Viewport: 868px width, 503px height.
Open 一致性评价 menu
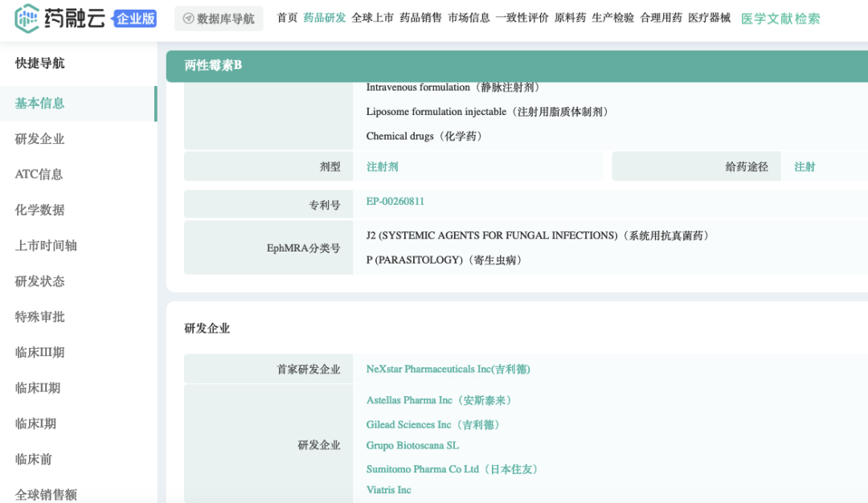pos(522,18)
